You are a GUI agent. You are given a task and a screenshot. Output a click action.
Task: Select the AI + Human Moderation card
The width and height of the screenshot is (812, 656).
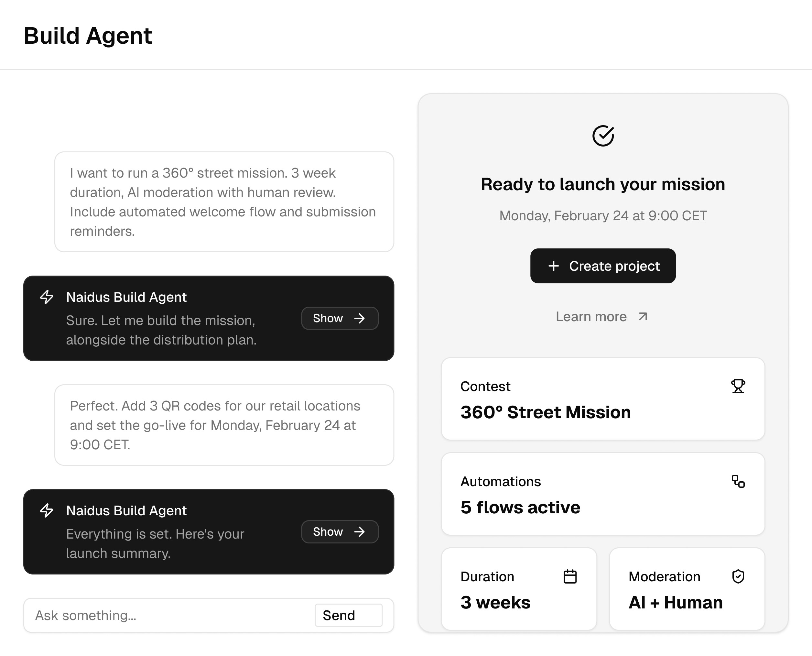(x=687, y=589)
